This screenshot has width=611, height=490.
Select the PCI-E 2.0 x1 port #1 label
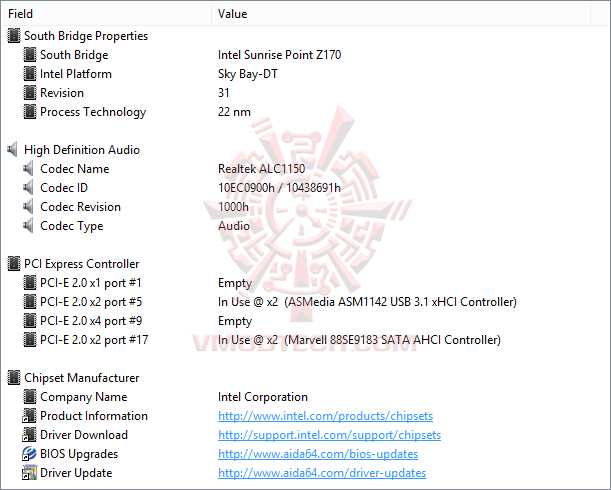(90, 283)
